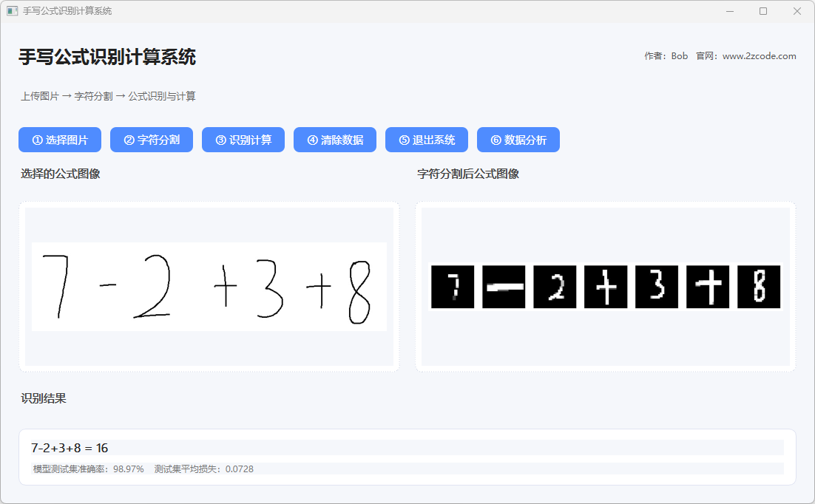Click the second segmented plus sign thumbnail
Image resolution: width=815 pixels, height=504 pixels.
coord(708,287)
